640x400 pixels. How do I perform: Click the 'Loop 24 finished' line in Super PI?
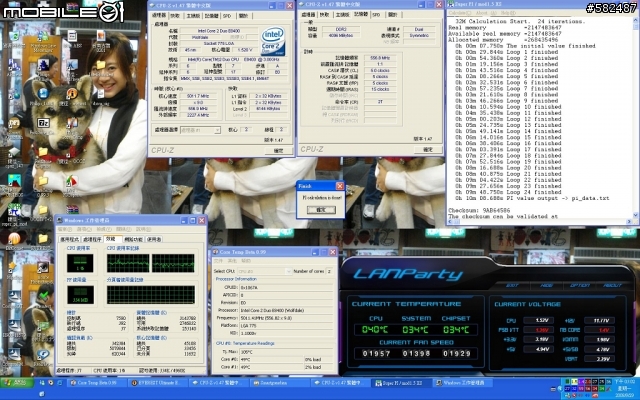point(508,192)
